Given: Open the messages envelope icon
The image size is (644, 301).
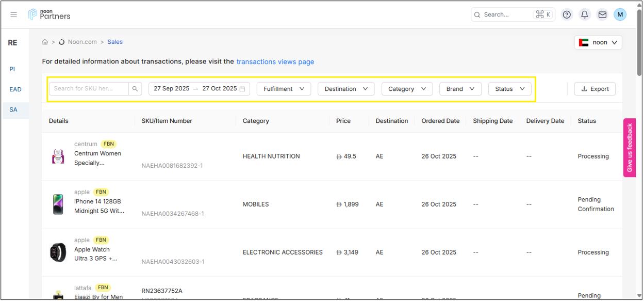Looking at the screenshot, I should coord(602,14).
